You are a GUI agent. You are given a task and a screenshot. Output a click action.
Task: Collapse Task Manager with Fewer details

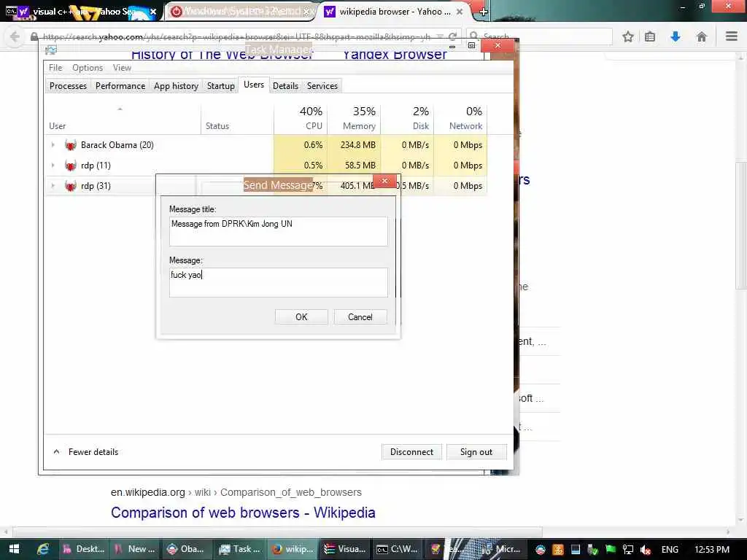pyautogui.click(x=86, y=452)
